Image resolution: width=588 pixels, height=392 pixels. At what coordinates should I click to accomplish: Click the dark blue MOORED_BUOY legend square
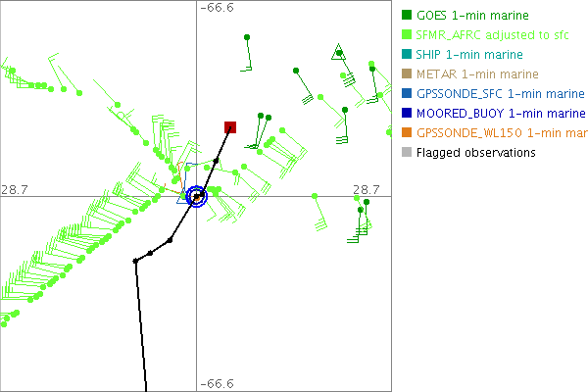point(407,114)
